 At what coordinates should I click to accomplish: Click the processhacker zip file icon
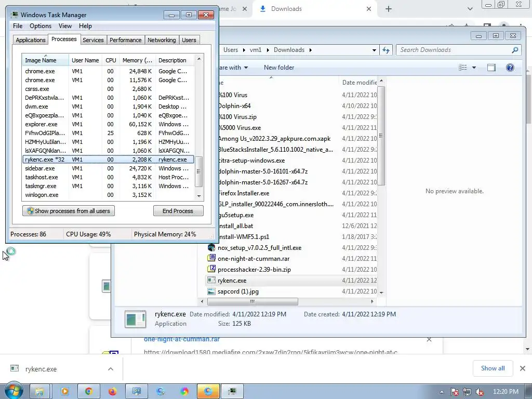coord(211,269)
